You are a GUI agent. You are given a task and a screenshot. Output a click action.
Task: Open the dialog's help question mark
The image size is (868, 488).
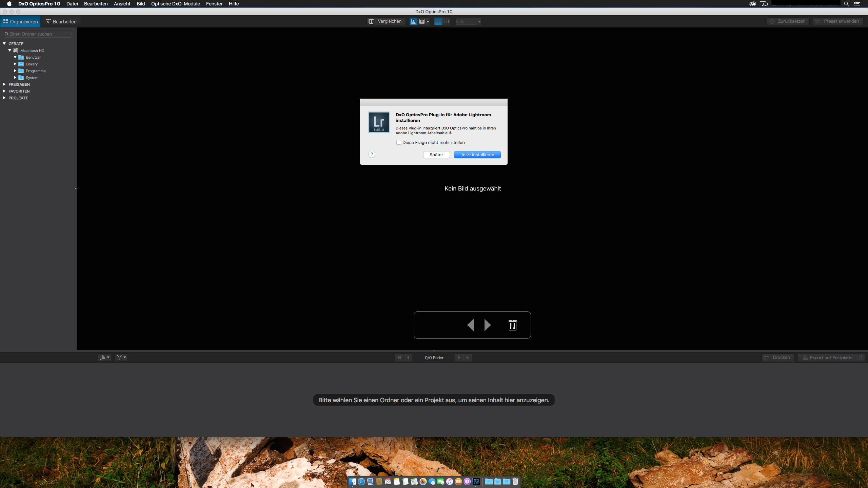pos(372,155)
